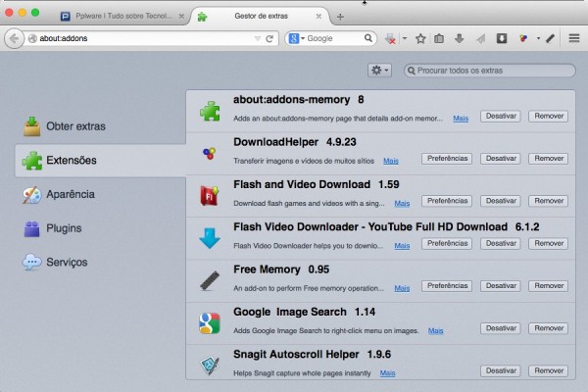
Task: Open the bookmarks list icon
Action: (x=439, y=38)
